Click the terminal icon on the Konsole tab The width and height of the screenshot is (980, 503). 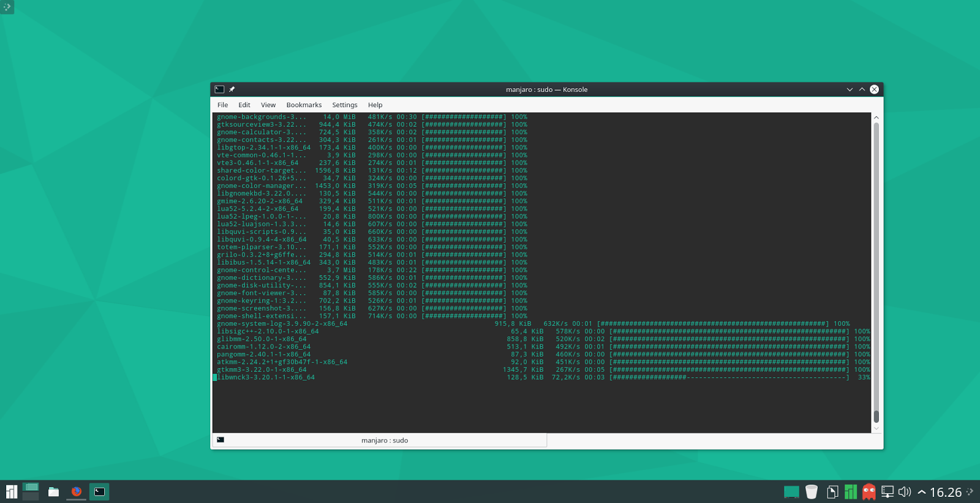[x=221, y=440]
